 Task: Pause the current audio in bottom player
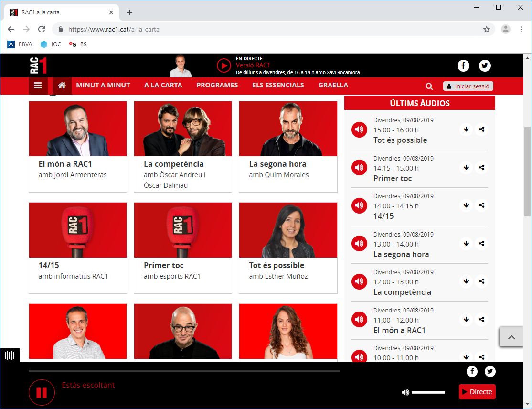(42, 393)
